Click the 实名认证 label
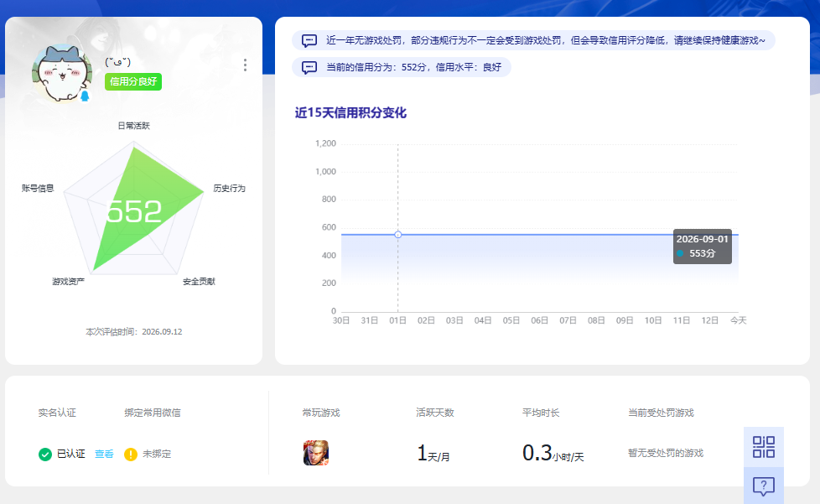The height and width of the screenshot is (504, 820). click(x=57, y=413)
